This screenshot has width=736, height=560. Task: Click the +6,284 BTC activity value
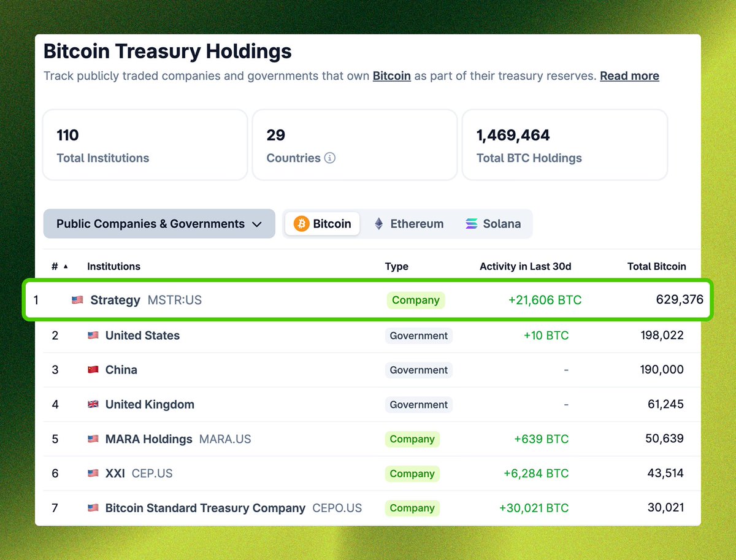[x=536, y=474]
